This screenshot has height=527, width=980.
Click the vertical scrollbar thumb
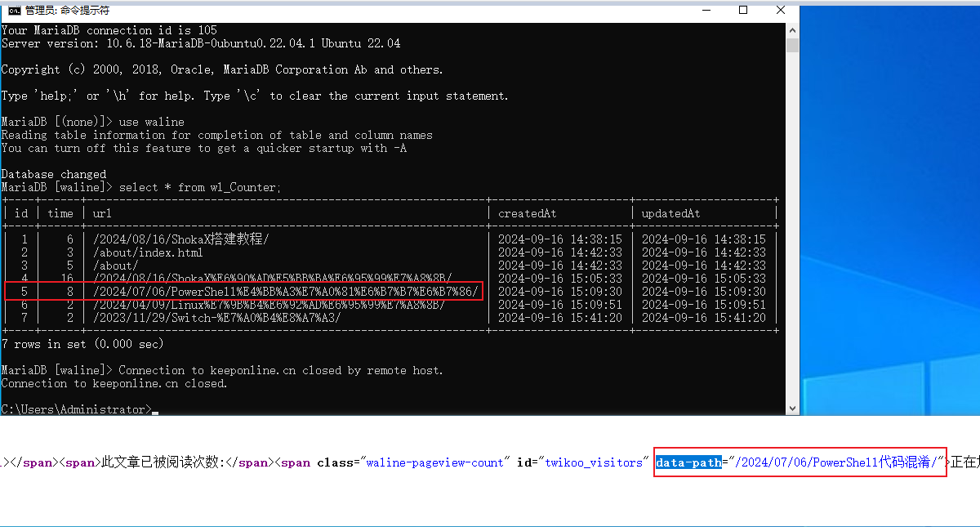coord(792,45)
